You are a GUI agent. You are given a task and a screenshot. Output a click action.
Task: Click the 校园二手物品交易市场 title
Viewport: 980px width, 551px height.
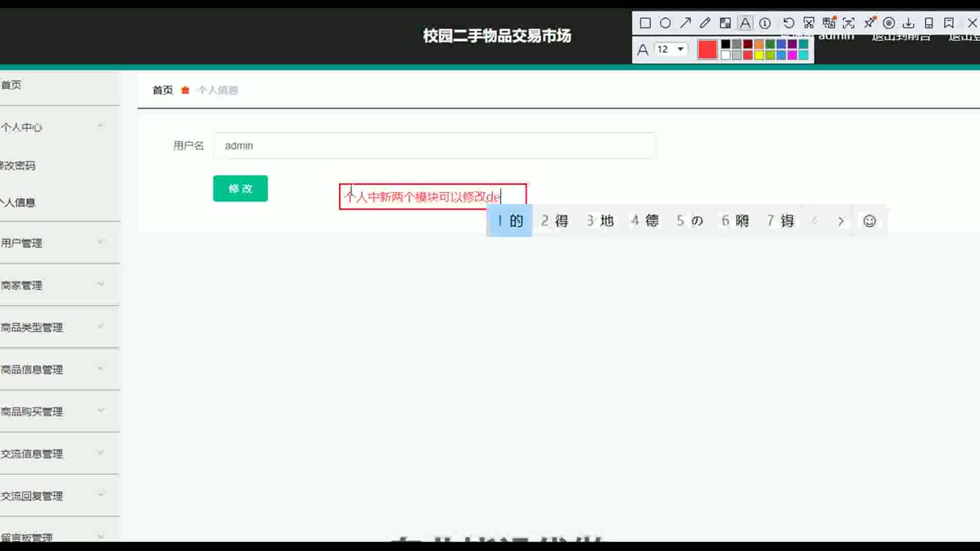click(x=497, y=36)
